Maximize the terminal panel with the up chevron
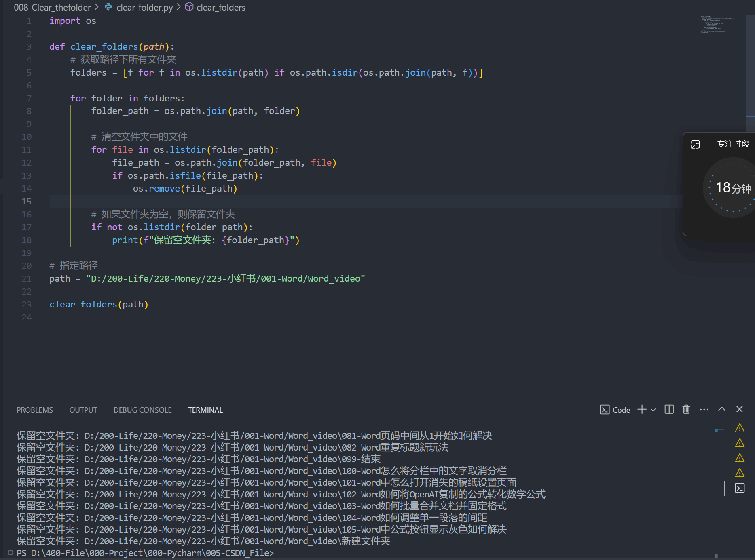 [722, 410]
